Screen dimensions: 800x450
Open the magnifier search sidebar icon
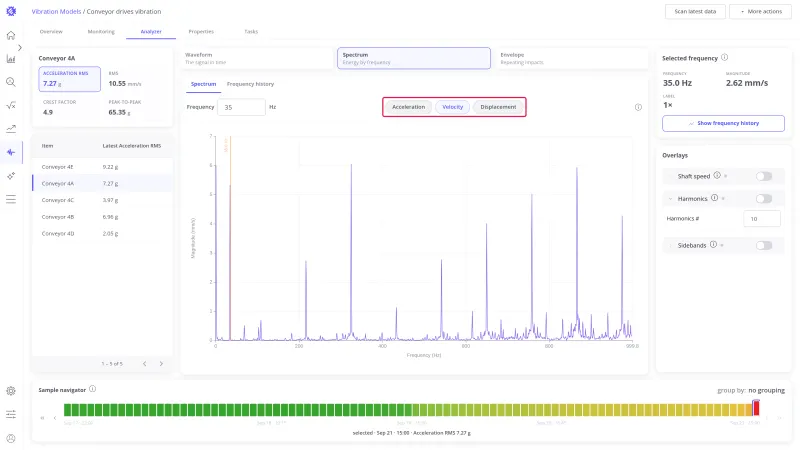pos(11,82)
